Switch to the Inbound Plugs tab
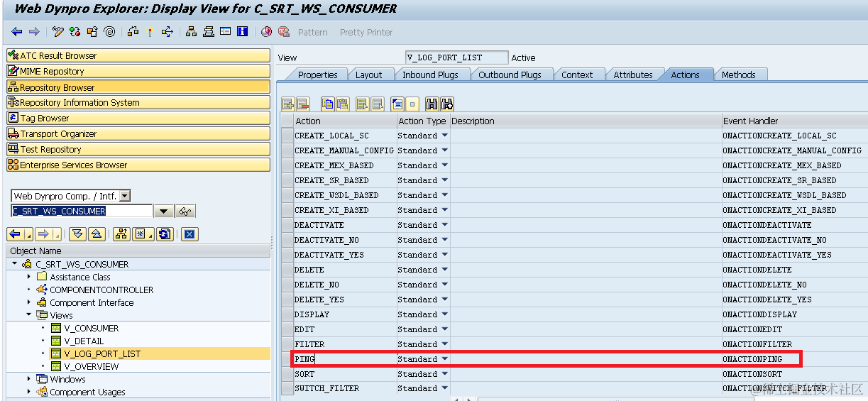 430,75
